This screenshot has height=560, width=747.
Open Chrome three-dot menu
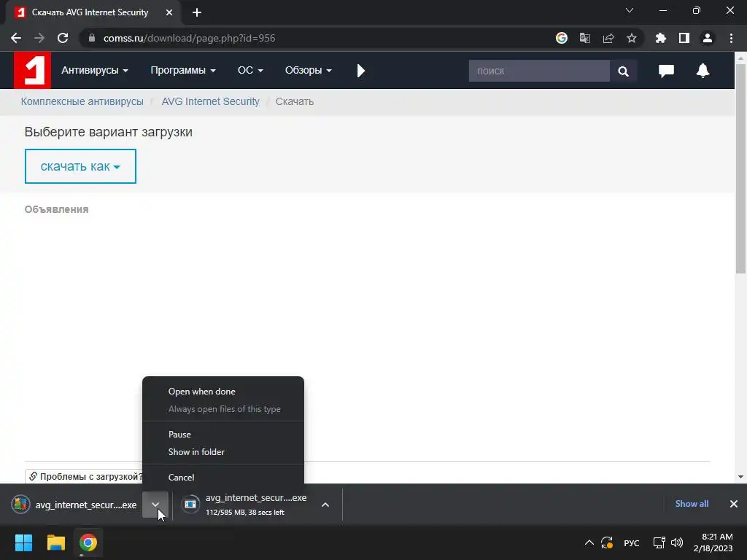[731, 38]
